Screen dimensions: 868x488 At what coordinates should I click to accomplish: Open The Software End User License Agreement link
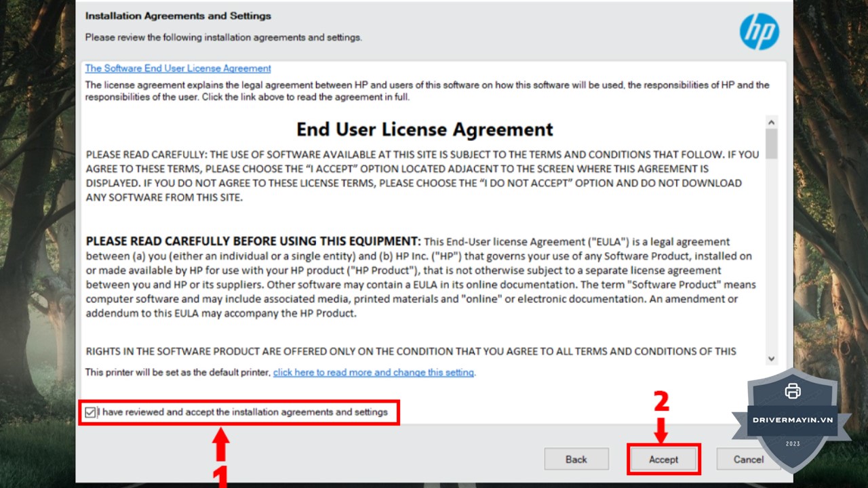pyautogui.click(x=178, y=68)
